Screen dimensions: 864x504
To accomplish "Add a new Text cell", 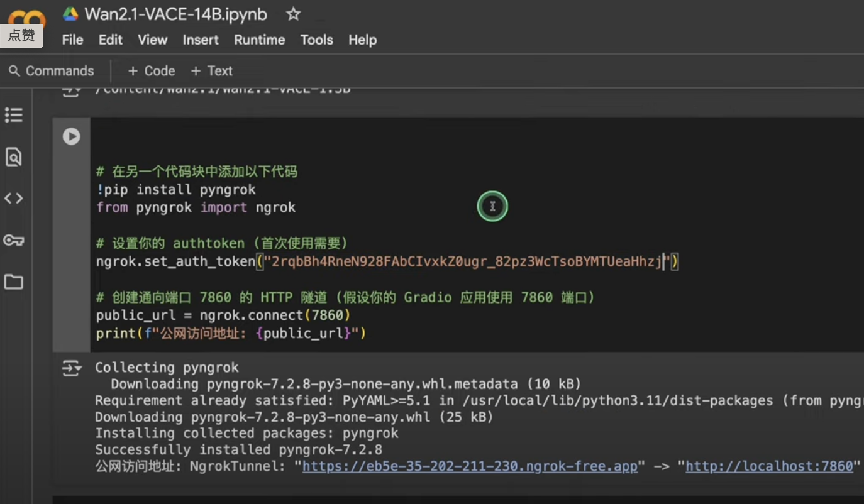I will point(212,71).
